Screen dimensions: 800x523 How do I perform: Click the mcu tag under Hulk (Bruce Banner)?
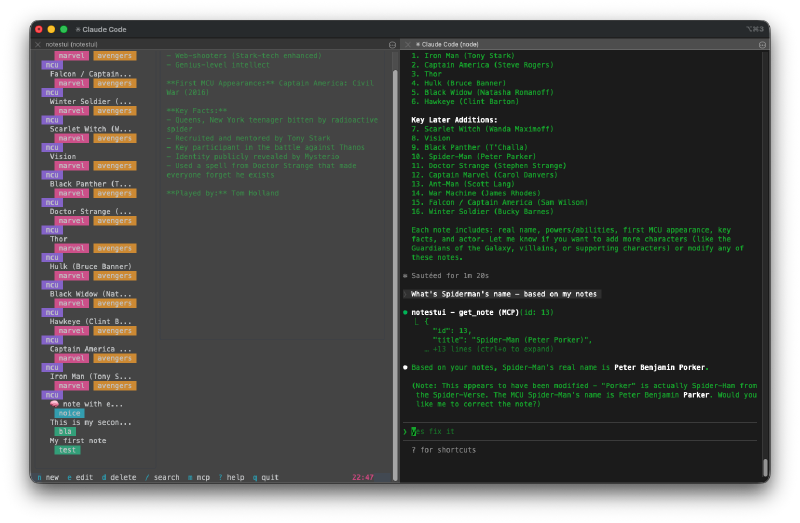tap(52, 285)
